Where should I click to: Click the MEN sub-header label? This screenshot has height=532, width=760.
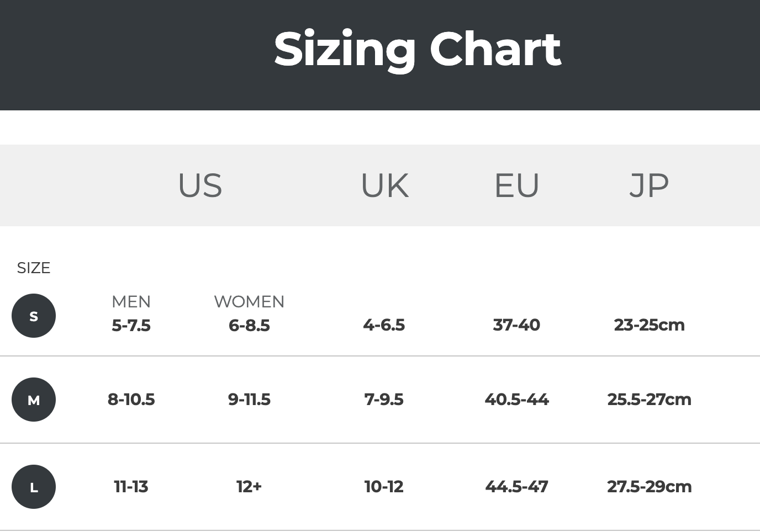click(x=131, y=302)
